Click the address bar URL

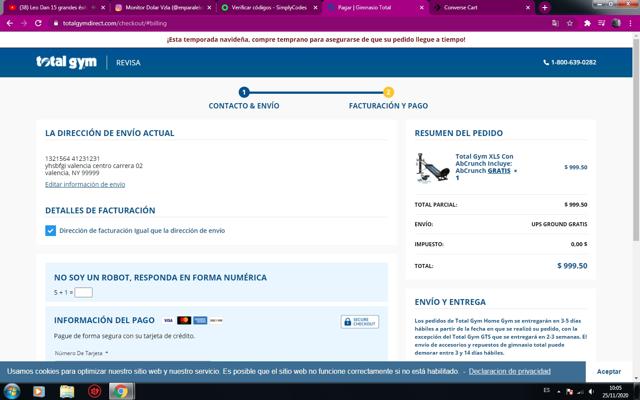[114, 23]
